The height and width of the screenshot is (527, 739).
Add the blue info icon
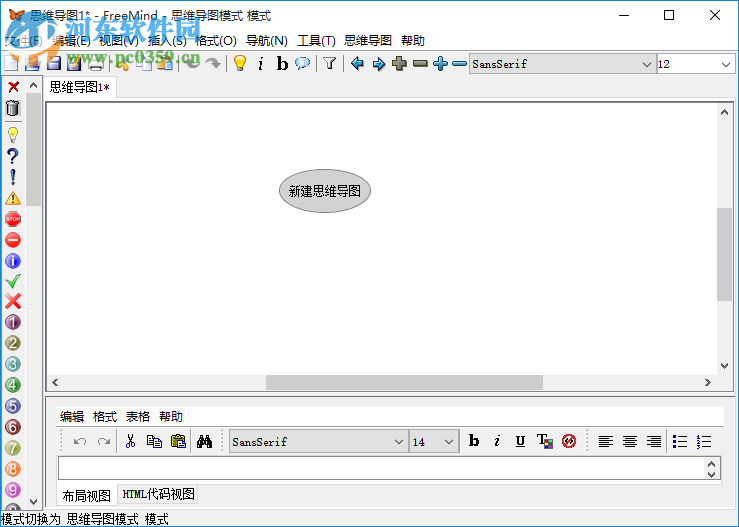coord(13,261)
